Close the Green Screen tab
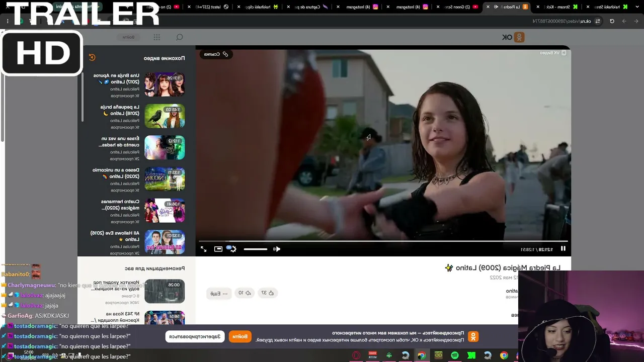This screenshot has width=644, height=362. click(438, 7)
